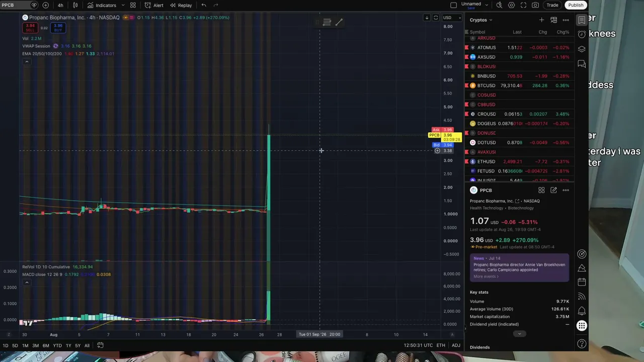Add a symbol to the watchlist
This screenshot has height=362, width=644.
tap(541, 20)
